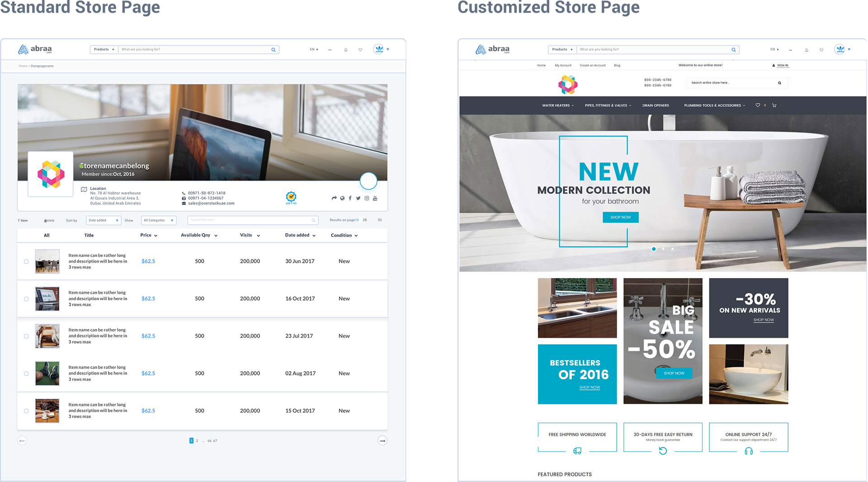Check the 02 Aug 2017 item row

click(x=26, y=373)
